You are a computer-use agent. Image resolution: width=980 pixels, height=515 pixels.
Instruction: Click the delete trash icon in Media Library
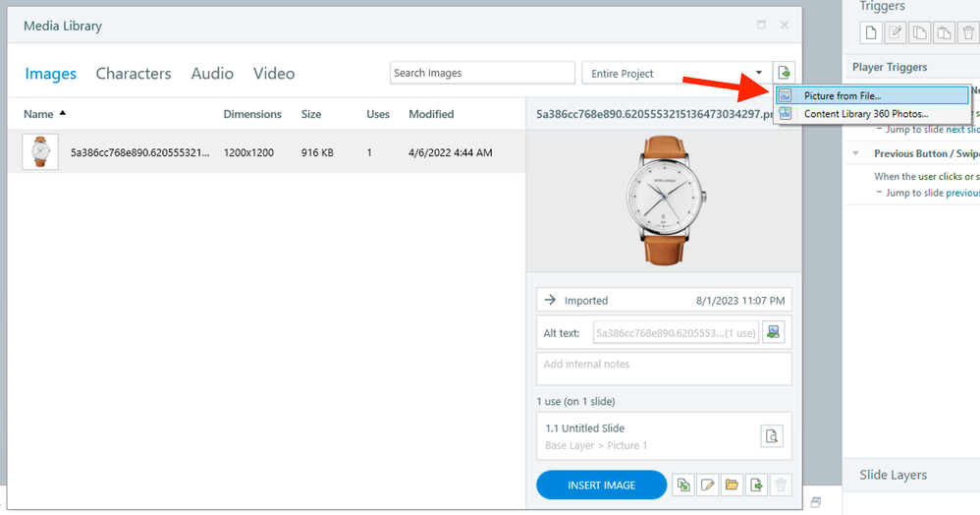click(x=781, y=485)
